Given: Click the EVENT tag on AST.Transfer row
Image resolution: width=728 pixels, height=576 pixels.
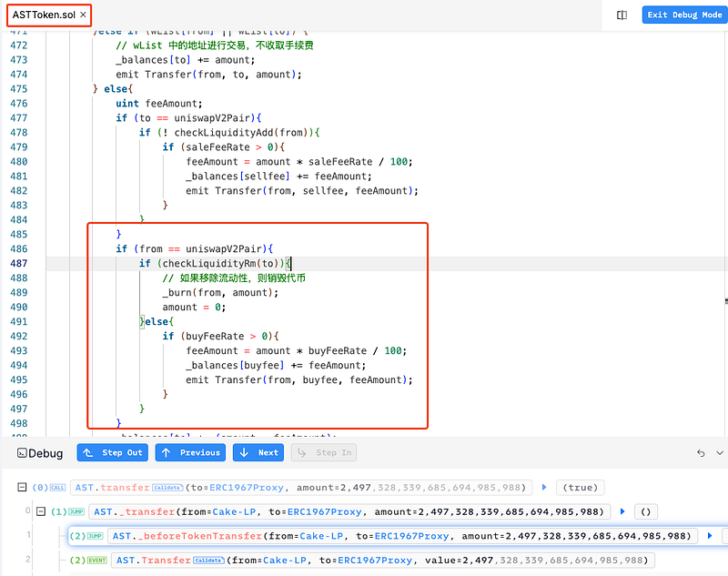Looking at the screenshot, I should 95,560.
